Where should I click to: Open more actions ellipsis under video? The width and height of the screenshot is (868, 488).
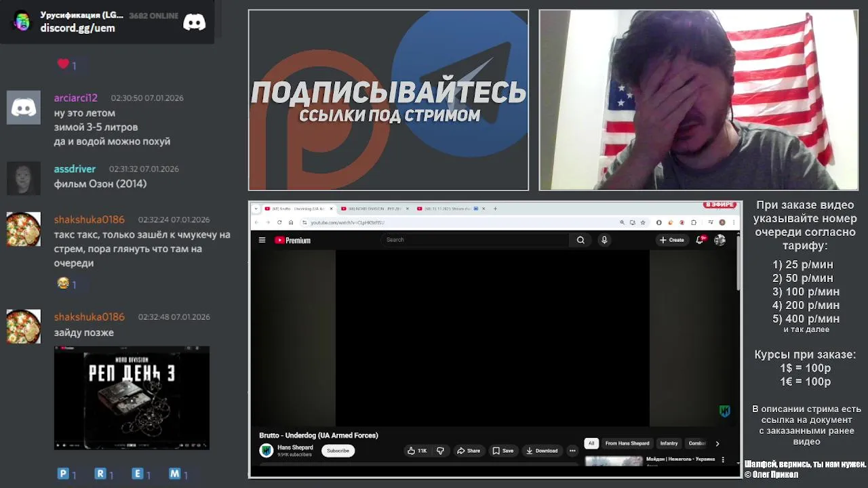click(572, 451)
